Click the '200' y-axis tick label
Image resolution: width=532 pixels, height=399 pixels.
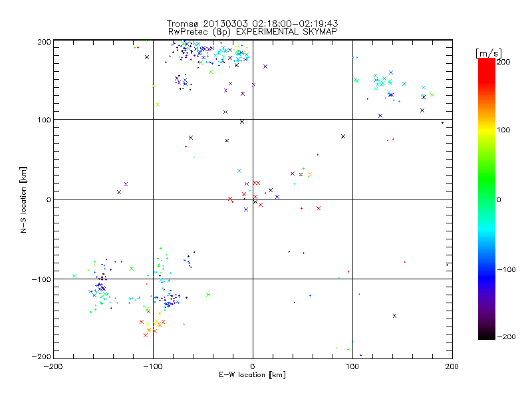[x=44, y=42]
